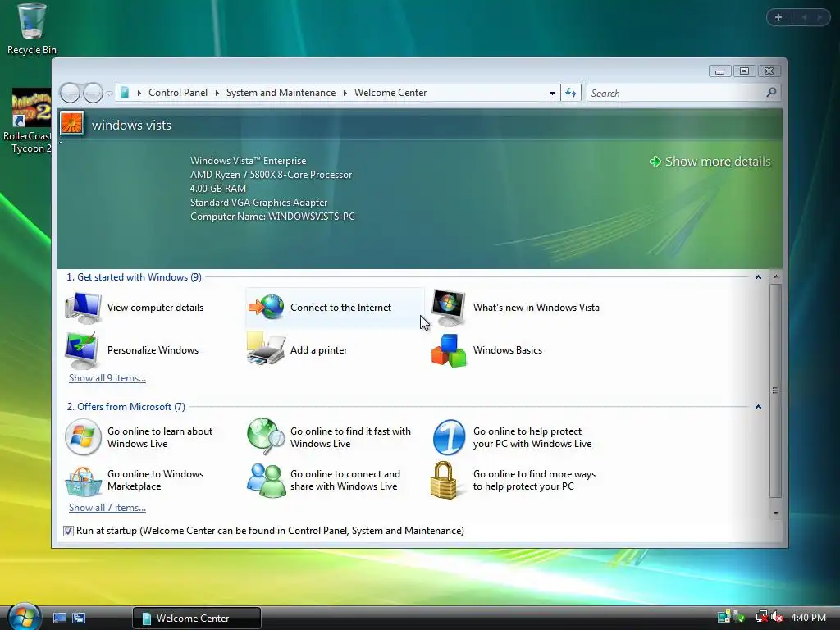Click the muted volume tray icon
Viewport: 840px width, 630px height.
[778, 617]
